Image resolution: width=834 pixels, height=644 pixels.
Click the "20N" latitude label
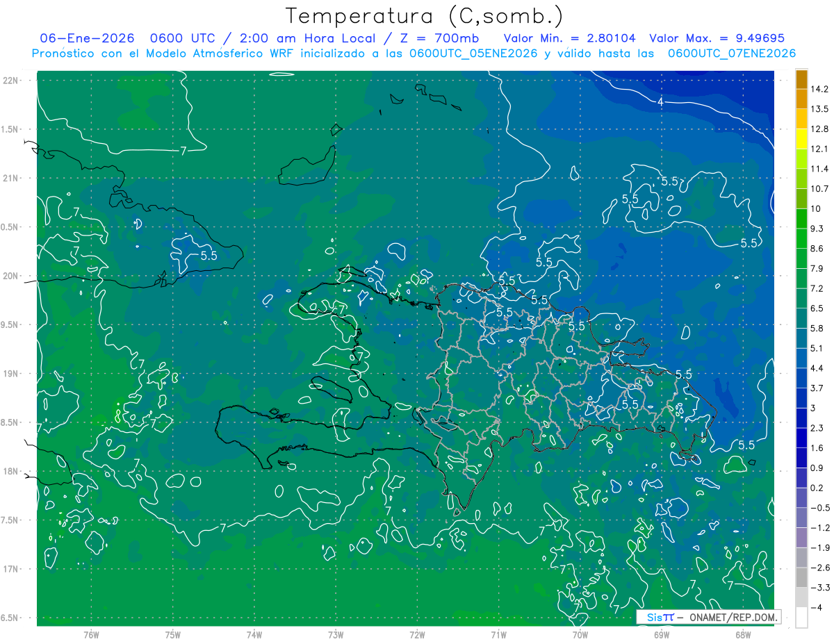coord(10,276)
